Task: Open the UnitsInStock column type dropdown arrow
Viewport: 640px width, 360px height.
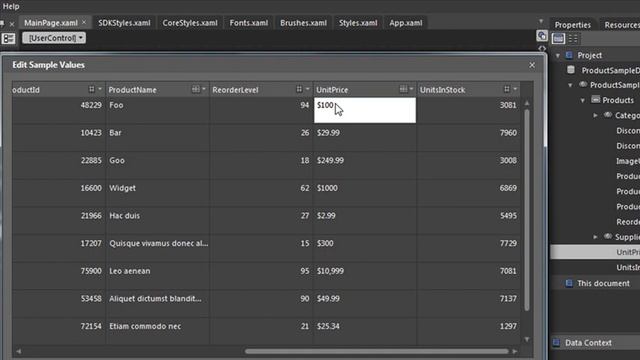Action: 515,89
